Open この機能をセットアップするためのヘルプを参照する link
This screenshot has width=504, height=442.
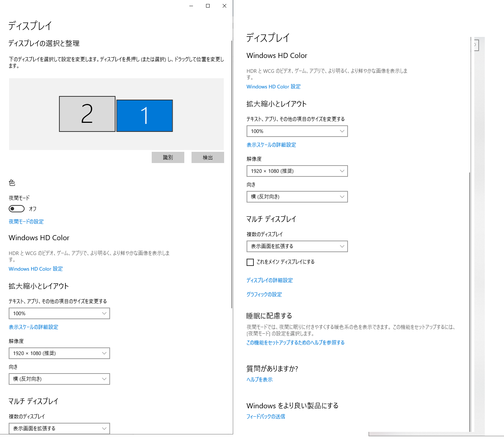(x=295, y=343)
